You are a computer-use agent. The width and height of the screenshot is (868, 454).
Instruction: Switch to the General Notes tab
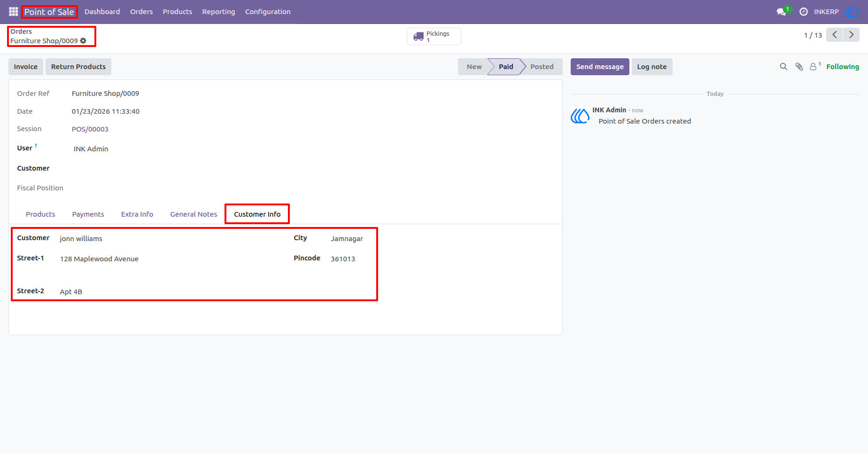tap(194, 214)
